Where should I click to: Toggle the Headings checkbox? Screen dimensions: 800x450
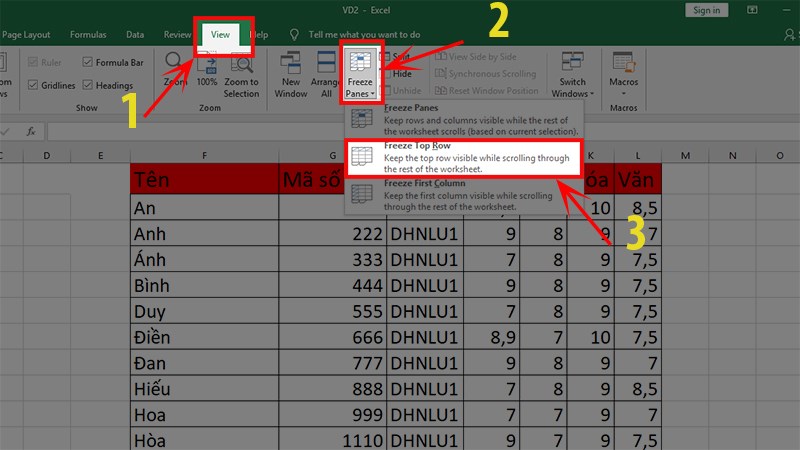coord(88,85)
